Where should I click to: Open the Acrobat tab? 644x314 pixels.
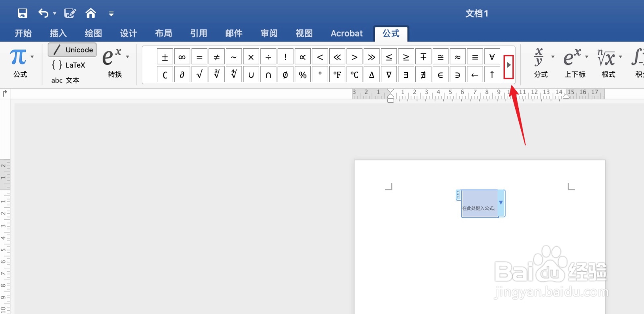[x=347, y=33]
